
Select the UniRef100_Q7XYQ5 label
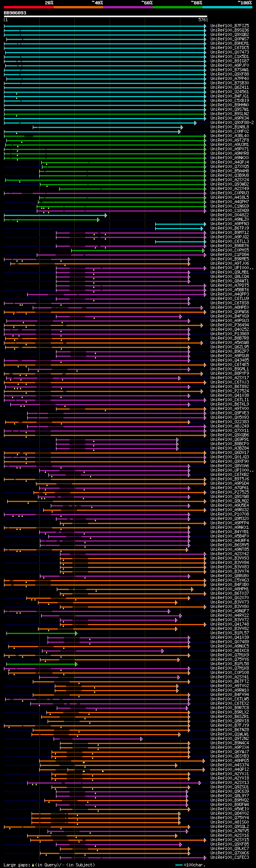(230, 166)
